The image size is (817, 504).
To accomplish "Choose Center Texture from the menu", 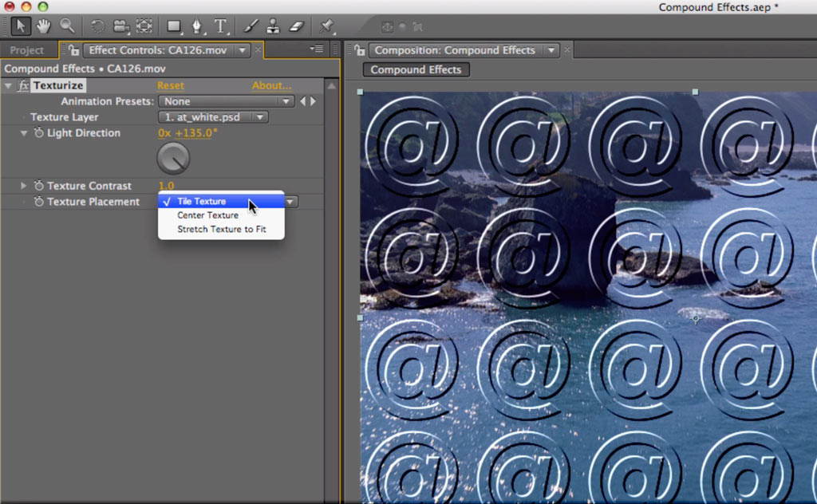I will (x=221, y=215).
